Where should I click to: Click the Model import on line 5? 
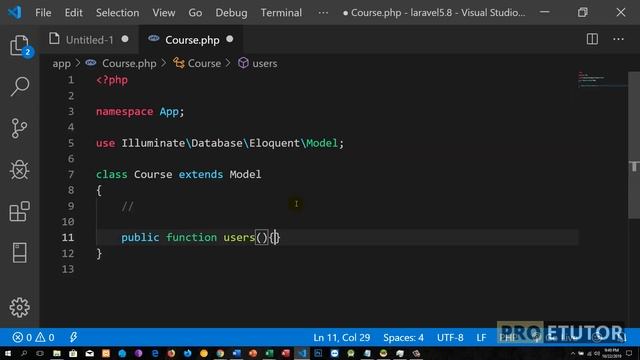pyautogui.click(x=322, y=143)
